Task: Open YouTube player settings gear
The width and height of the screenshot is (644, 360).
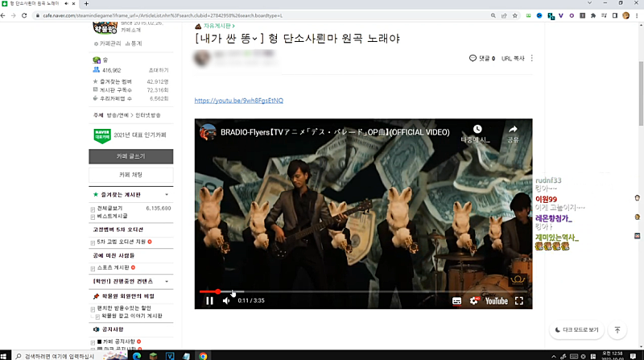Action: click(474, 301)
